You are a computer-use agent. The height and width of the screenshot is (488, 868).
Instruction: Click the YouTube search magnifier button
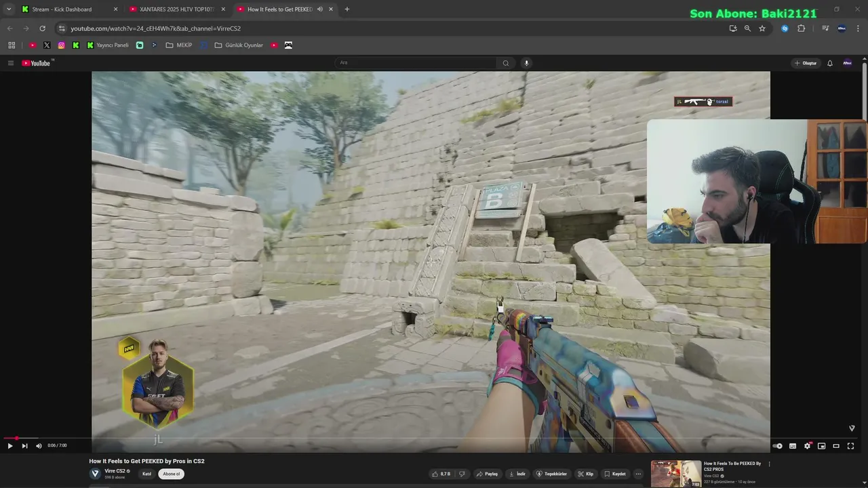click(x=505, y=63)
